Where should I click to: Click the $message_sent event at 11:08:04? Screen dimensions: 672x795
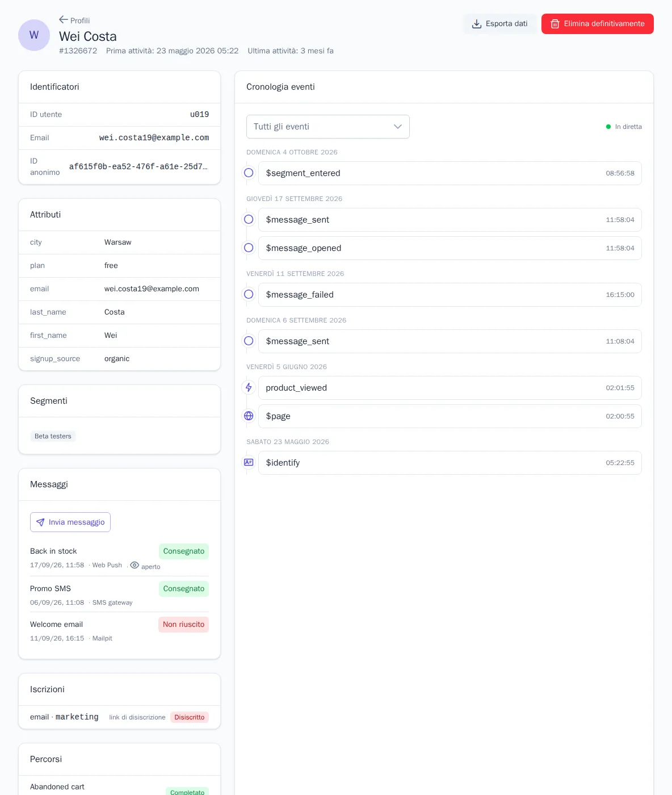click(450, 341)
